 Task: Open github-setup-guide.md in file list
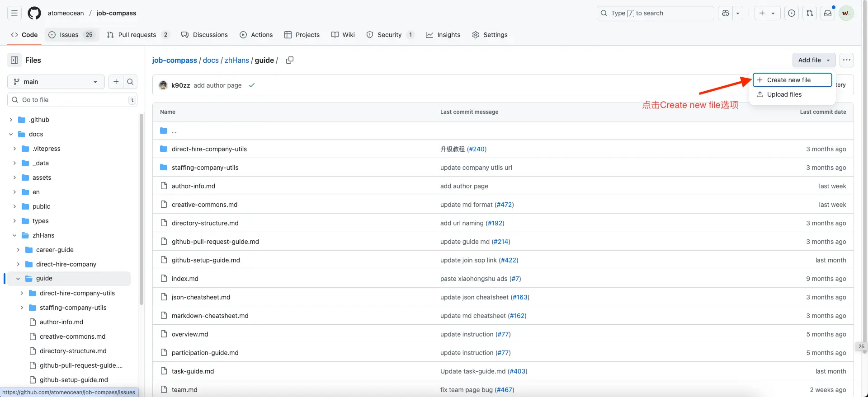click(x=206, y=260)
